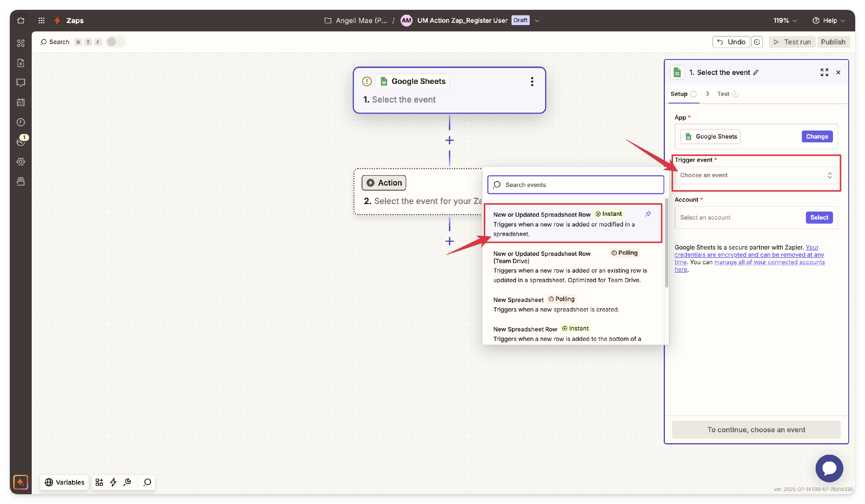Open the comments sidebar icon

click(20, 83)
